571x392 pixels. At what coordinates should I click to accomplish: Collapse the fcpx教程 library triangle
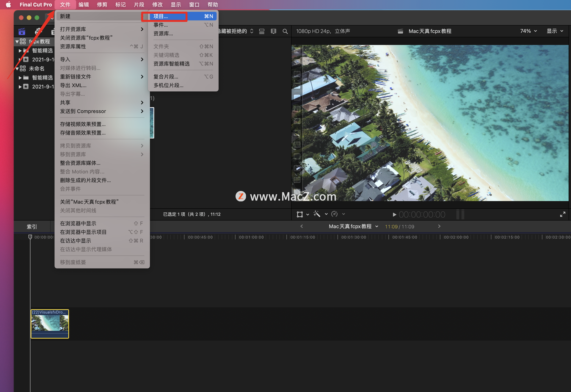tap(17, 42)
